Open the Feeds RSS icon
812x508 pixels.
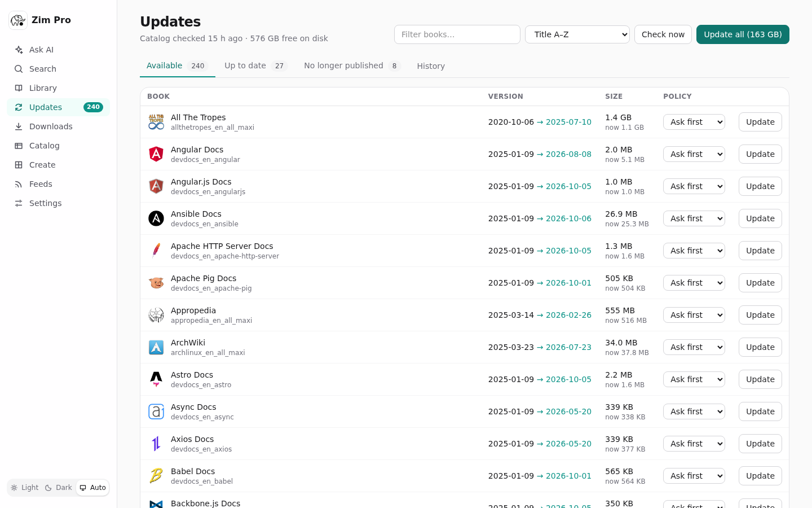pyautogui.click(x=19, y=184)
